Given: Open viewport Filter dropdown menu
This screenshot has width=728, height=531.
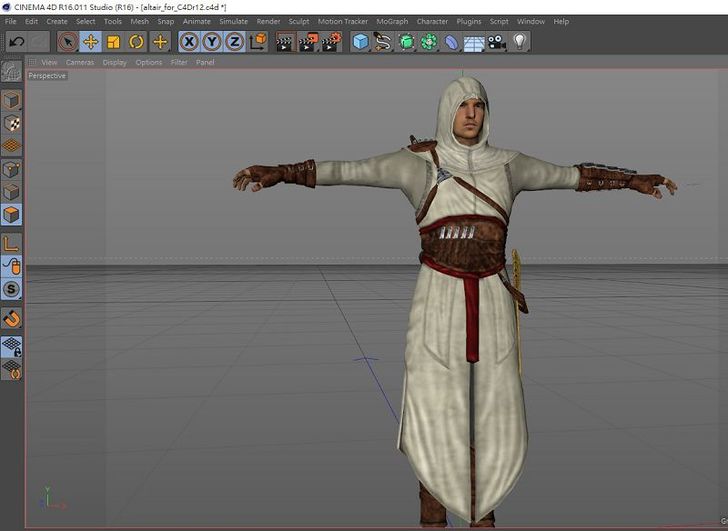Looking at the screenshot, I should 179,62.
